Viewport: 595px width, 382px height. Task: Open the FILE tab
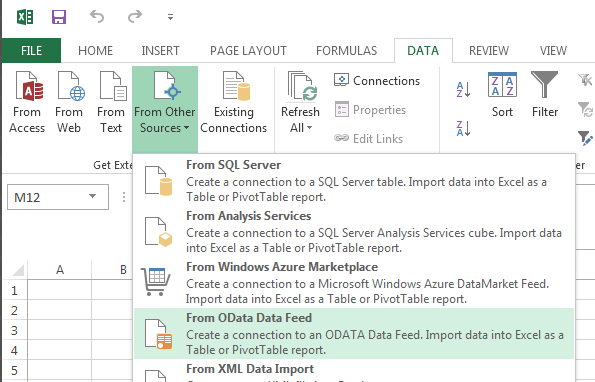click(x=31, y=50)
